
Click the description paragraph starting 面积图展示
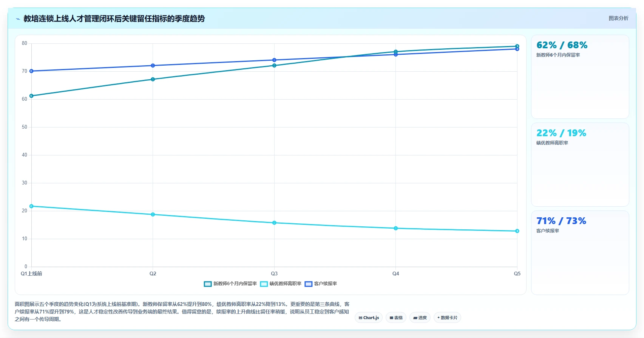click(182, 312)
